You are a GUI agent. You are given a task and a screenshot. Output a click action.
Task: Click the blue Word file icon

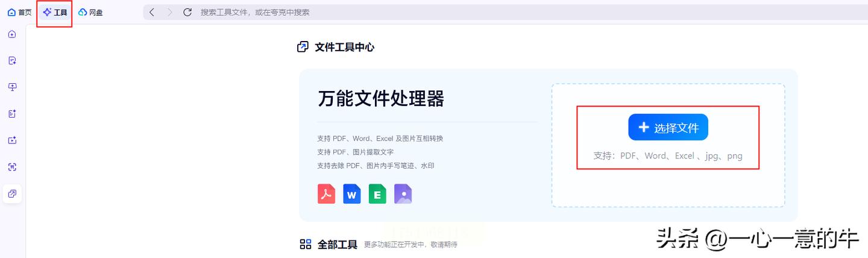coord(352,194)
